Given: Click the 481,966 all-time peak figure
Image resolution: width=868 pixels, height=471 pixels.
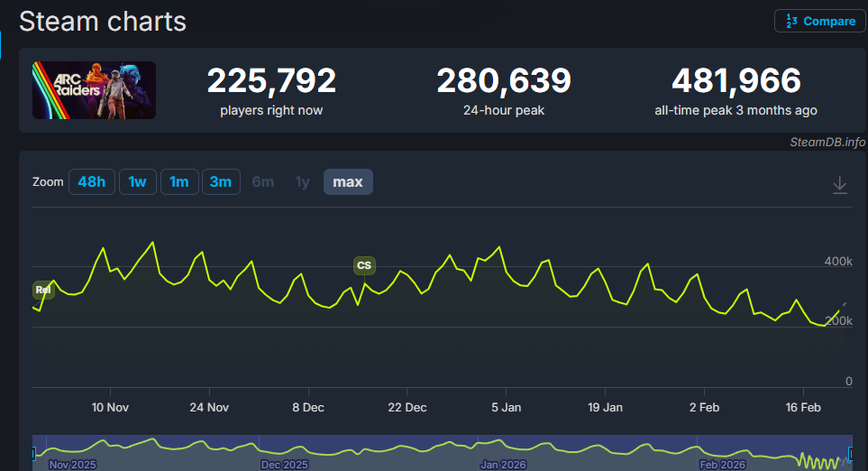Looking at the screenshot, I should (x=736, y=80).
